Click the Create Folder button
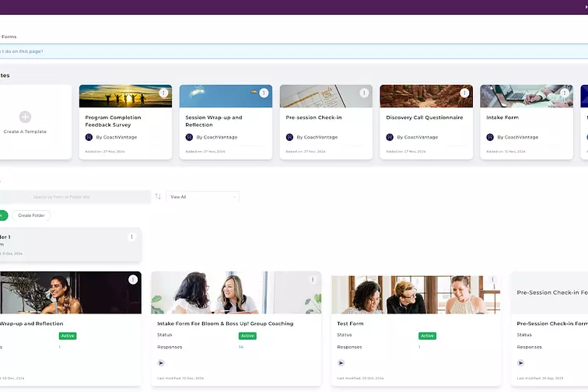 31,215
